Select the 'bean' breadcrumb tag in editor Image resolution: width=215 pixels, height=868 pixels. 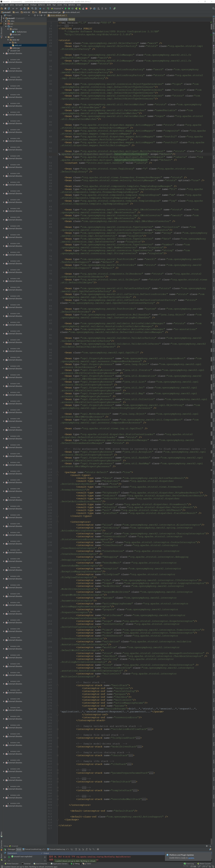pyautogui.click(x=72, y=19)
